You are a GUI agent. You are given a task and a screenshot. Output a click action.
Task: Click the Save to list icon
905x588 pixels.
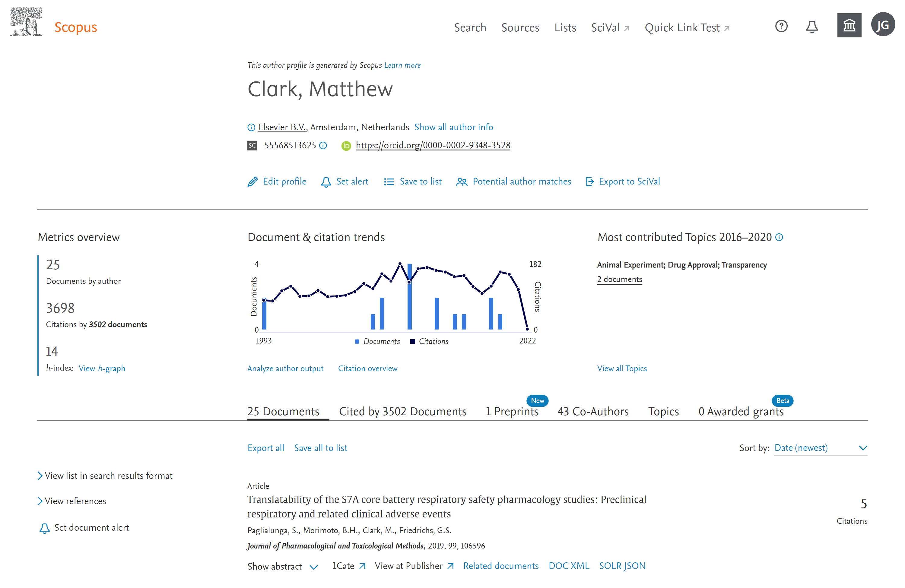[389, 182]
